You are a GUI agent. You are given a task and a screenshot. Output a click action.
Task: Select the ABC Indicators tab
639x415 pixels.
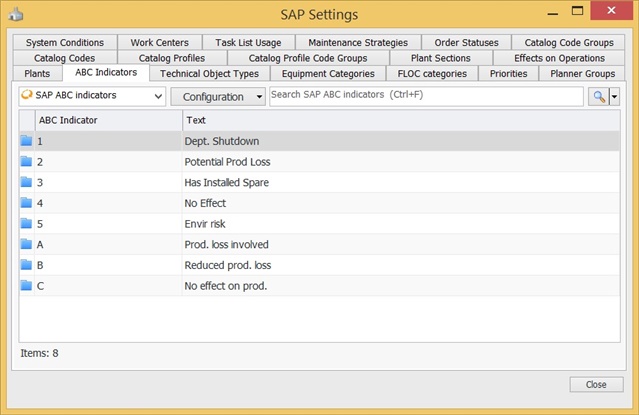pos(106,72)
